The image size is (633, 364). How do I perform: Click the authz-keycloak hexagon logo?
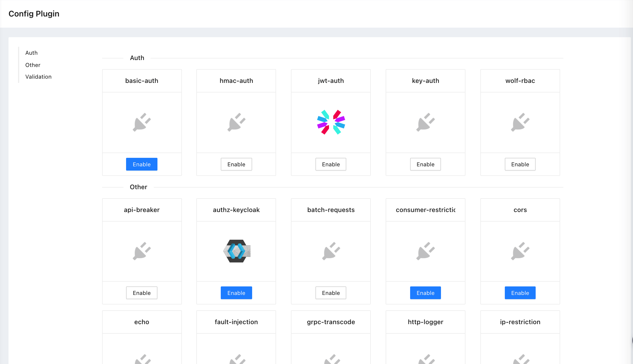[x=236, y=251]
